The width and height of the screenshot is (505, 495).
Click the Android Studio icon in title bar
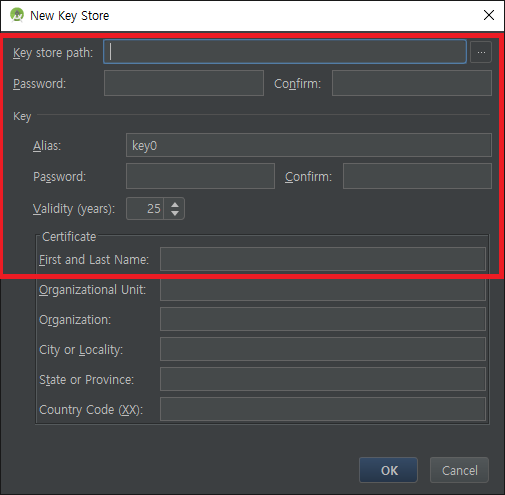coord(17,15)
